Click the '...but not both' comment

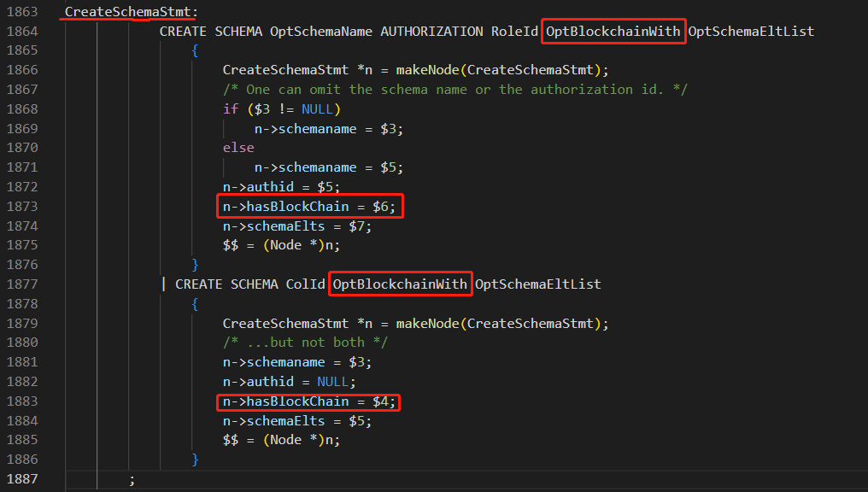click(305, 343)
